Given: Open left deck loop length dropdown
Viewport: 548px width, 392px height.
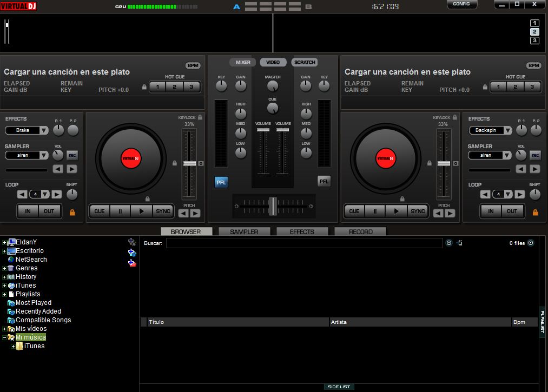Looking at the screenshot, I should click(x=45, y=194).
